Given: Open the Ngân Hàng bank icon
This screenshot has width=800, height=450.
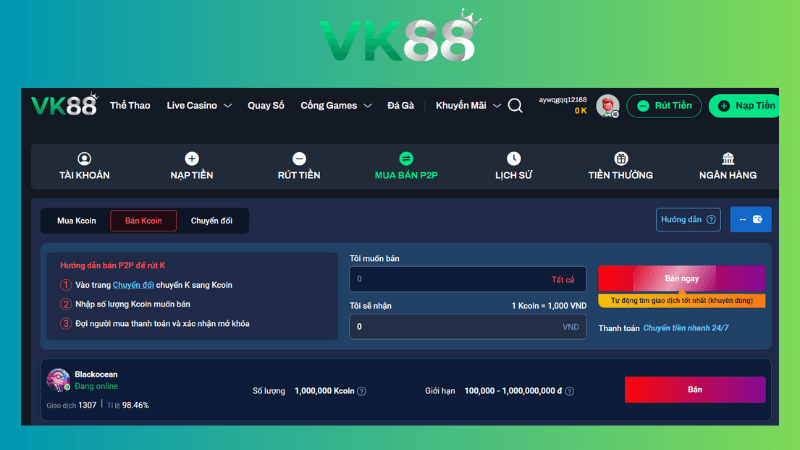Looking at the screenshot, I should [x=728, y=159].
